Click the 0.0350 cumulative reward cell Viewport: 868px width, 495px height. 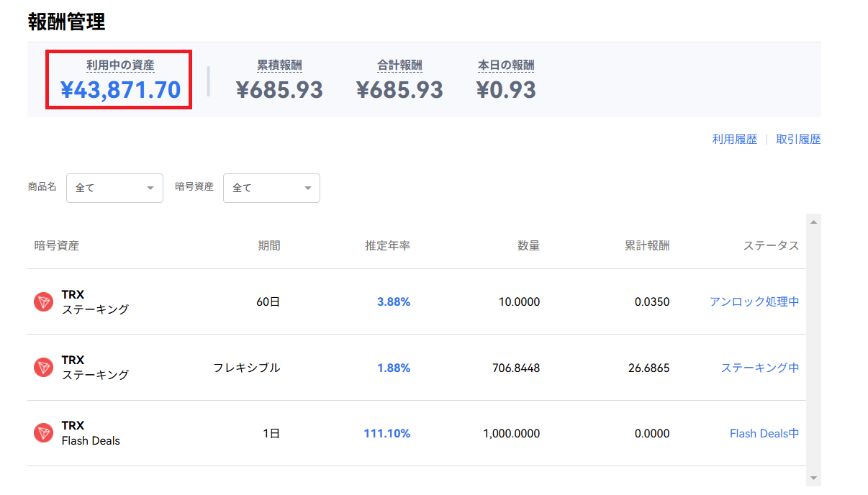point(652,302)
